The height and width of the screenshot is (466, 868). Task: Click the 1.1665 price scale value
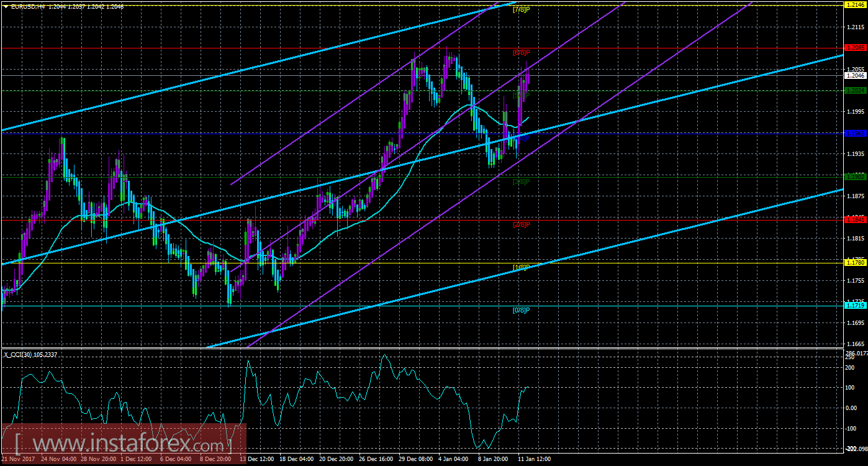tap(856, 344)
